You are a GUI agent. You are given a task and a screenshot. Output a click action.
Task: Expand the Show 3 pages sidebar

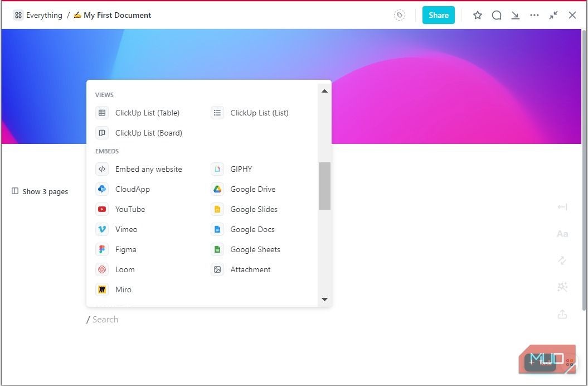(40, 191)
